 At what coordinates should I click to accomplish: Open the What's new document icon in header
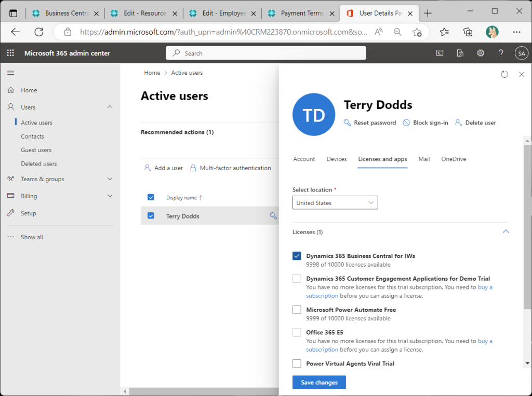click(460, 53)
